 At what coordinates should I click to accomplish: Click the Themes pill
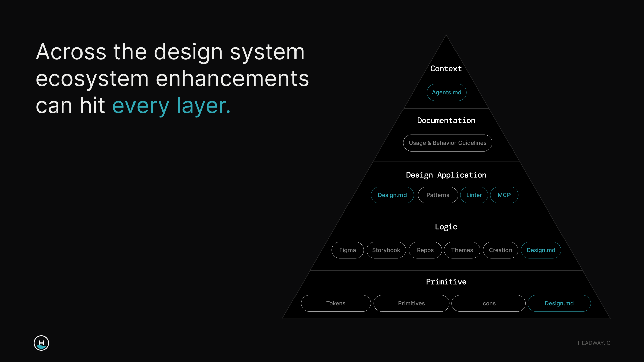click(x=462, y=250)
